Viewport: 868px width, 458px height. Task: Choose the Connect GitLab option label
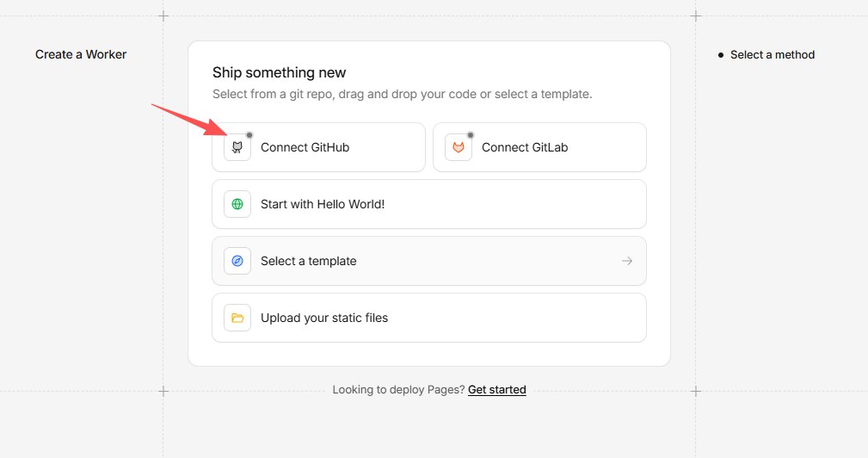(x=525, y=147)
